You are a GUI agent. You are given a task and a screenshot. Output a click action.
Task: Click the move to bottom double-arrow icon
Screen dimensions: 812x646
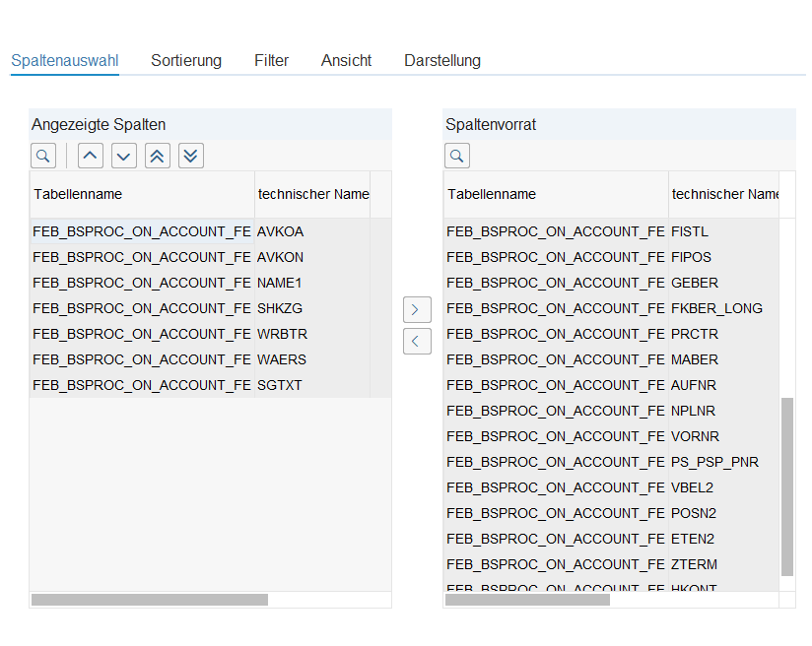point(191,156)
